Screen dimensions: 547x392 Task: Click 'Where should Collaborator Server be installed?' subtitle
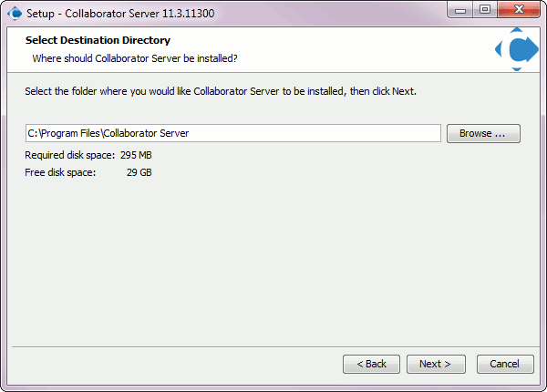pos(135,58)
